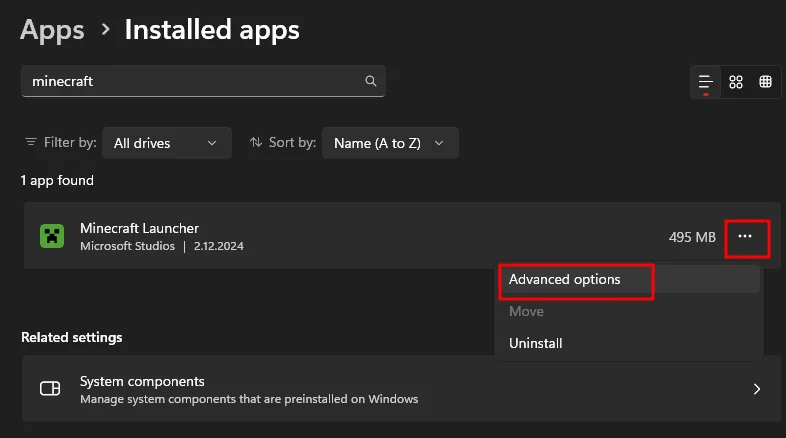Image resolution: width=786 pixels, height=438 pixels.
Task: Switch to grid view layout
Action: coord(735,82)
